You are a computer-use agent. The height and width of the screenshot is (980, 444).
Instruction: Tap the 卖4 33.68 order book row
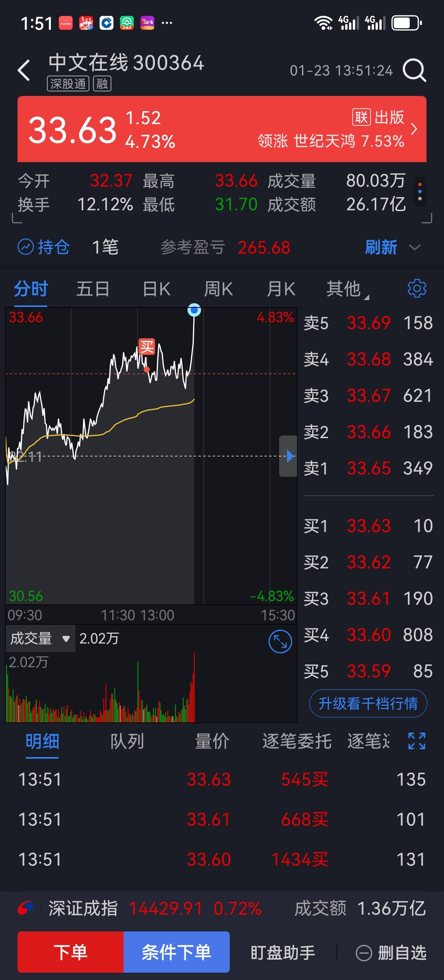[x=368, y=359]
